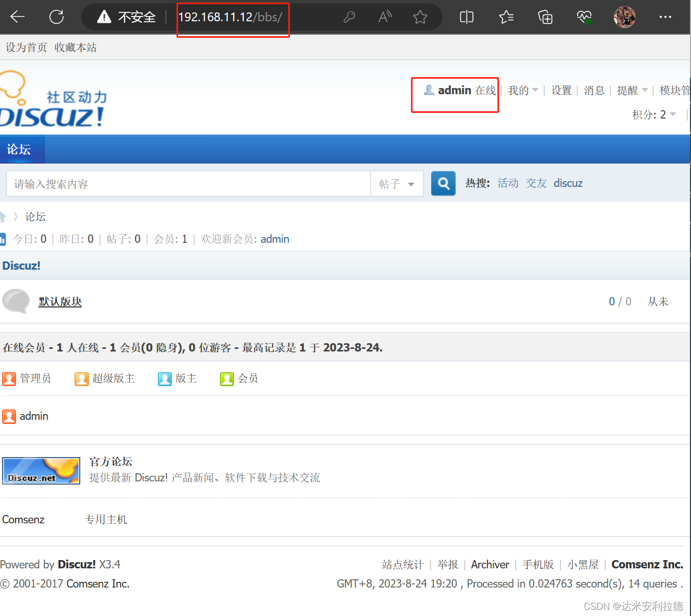Open 手机版 mobile version link
This screenshot has width=691, height=616.
(538, 564)
